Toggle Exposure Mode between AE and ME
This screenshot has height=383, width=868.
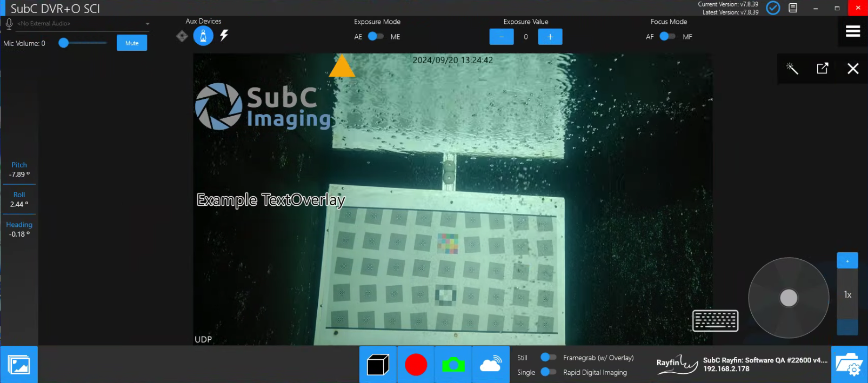pyautogui.click(x=376, y=37)
